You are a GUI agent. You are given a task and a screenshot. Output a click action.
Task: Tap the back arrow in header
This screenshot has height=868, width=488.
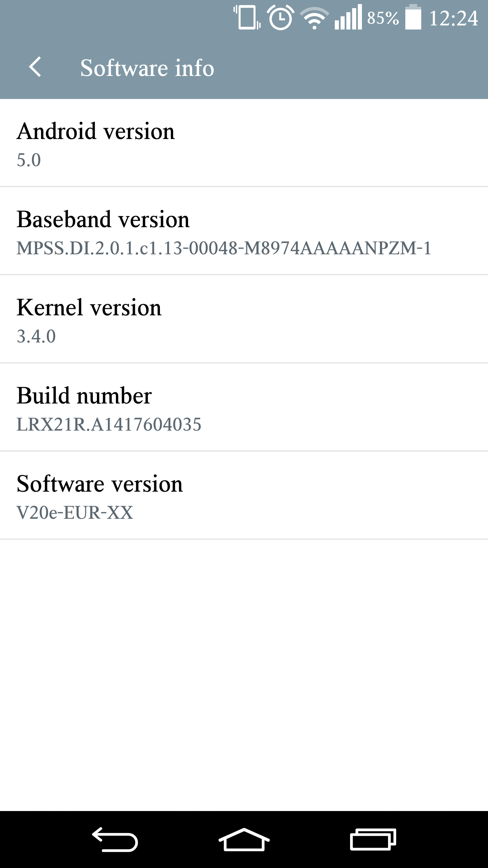coord(35,67)
